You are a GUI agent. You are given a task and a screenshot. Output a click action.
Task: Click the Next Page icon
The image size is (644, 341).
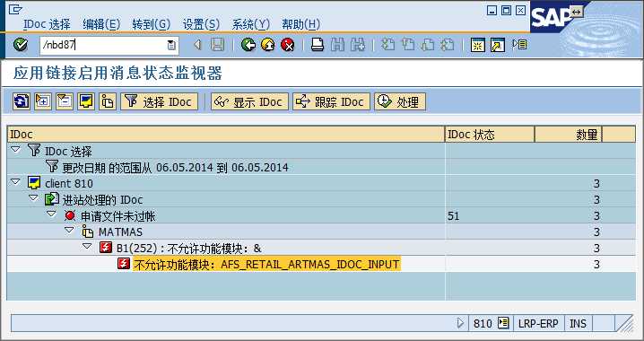(428, 45)
